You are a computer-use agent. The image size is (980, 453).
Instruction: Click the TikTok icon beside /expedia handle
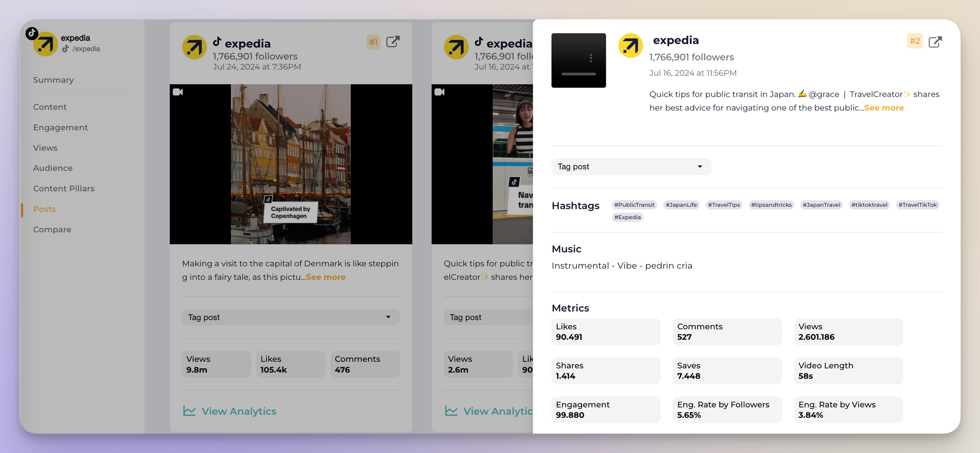click(x=65, y=48)
